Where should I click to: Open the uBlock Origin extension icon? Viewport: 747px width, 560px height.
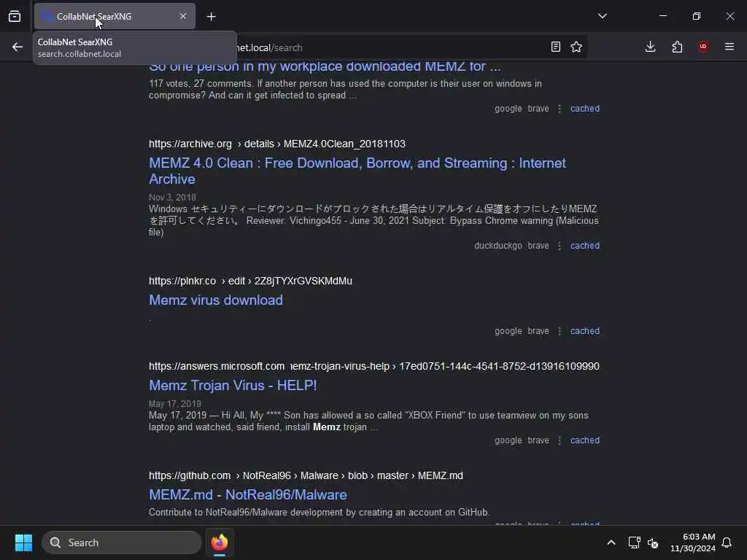tap(703, 47)
